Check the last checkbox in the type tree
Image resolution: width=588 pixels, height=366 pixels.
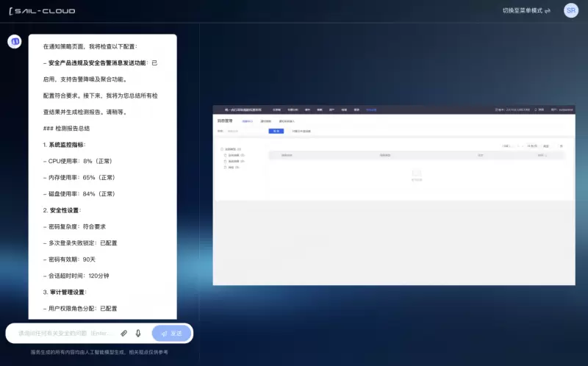226,168
